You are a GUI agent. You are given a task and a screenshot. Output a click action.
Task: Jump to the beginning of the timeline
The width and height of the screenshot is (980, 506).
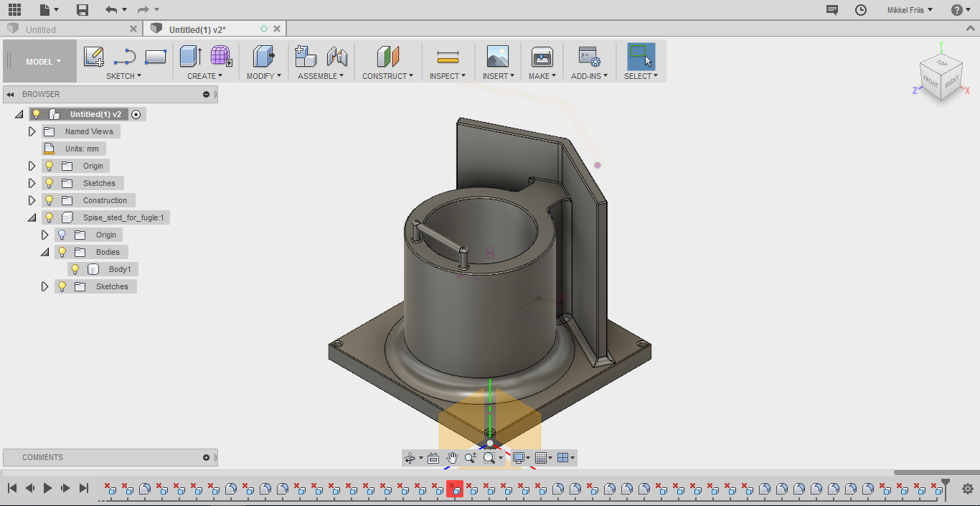click(x=12, y=488)
